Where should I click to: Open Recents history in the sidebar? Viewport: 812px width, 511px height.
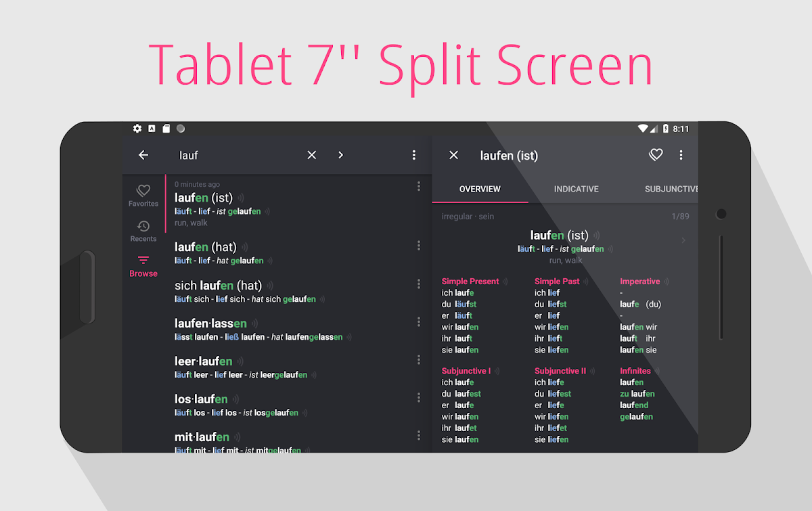point(143,231)
